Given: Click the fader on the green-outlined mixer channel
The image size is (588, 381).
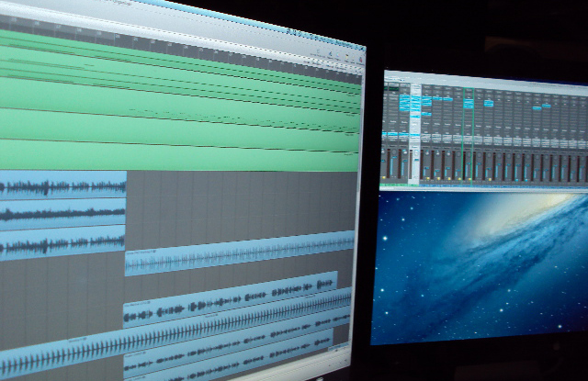Looking at the screenshot, I should 469,166.
